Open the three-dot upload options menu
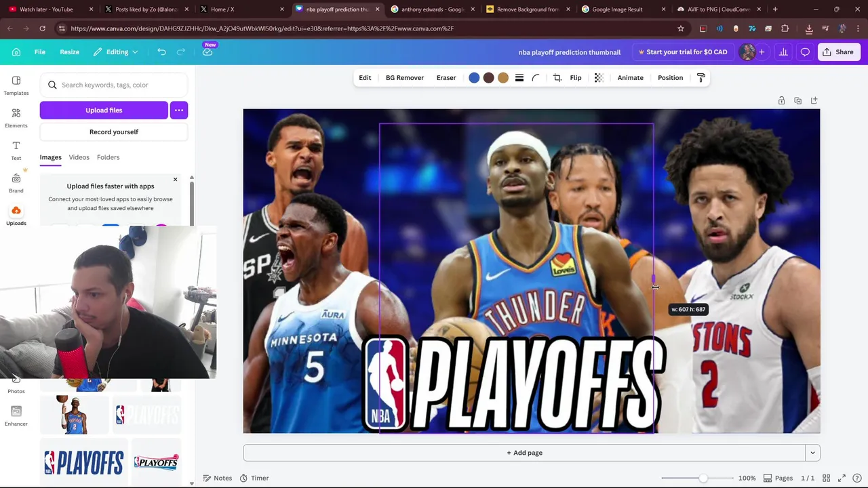Image resolution: width=868 pixels, height=488 pixels. coord(179,110)
